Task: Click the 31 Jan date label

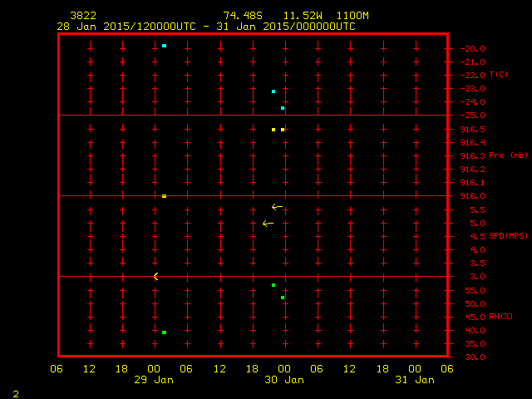Action: pyautogui.click(x=415, y=380)
